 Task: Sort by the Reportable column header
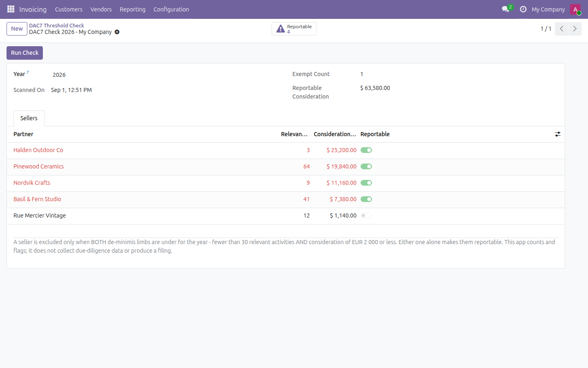375,134
